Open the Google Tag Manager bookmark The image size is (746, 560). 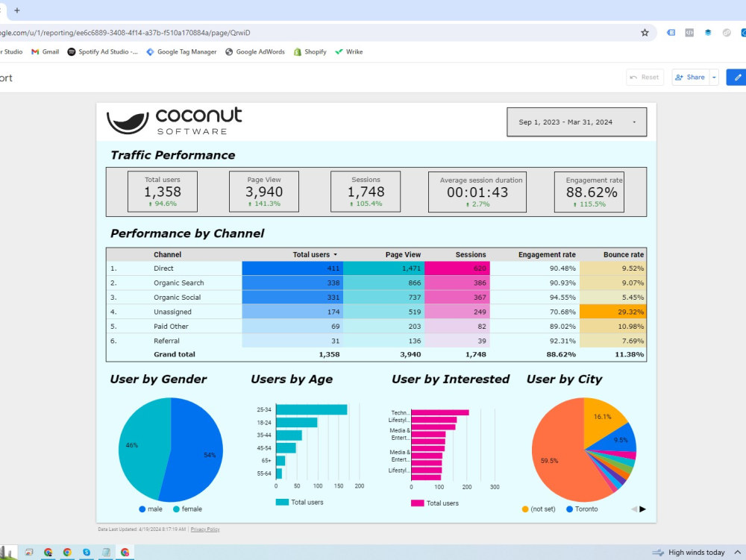pos(181,51)
